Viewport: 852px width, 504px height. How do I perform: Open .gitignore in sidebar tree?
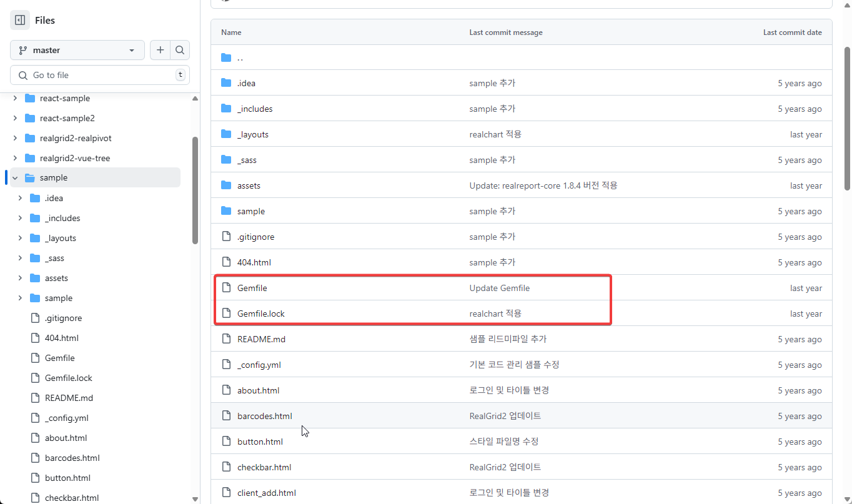click(63, 318)
